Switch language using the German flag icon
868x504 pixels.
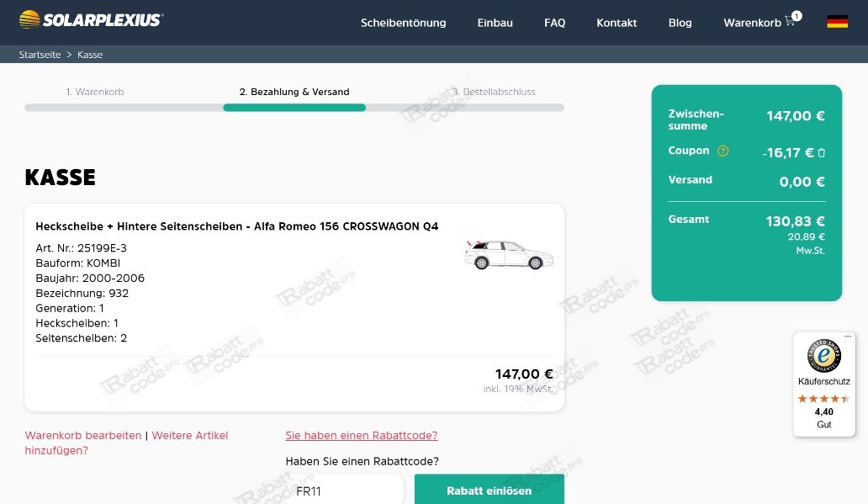(x=838, y=21)
